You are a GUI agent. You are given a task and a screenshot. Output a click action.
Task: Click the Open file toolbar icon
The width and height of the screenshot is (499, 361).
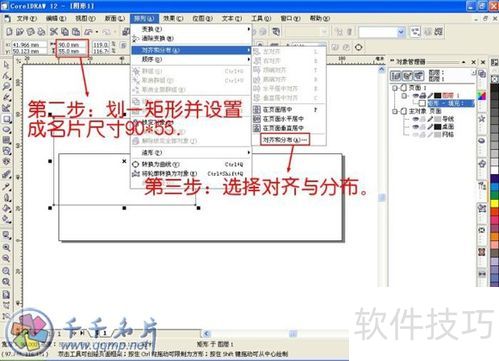click(x=20, y=32)
